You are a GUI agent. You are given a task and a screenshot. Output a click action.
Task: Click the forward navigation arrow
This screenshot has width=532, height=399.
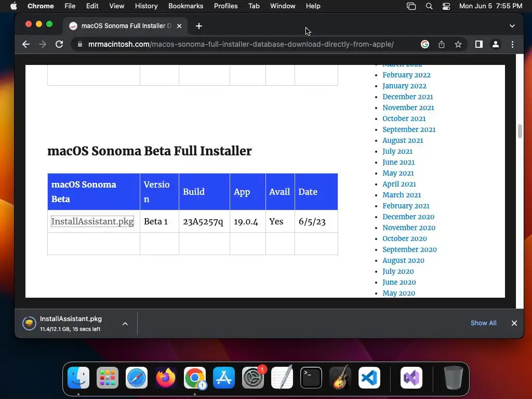(x=43, y=44)
